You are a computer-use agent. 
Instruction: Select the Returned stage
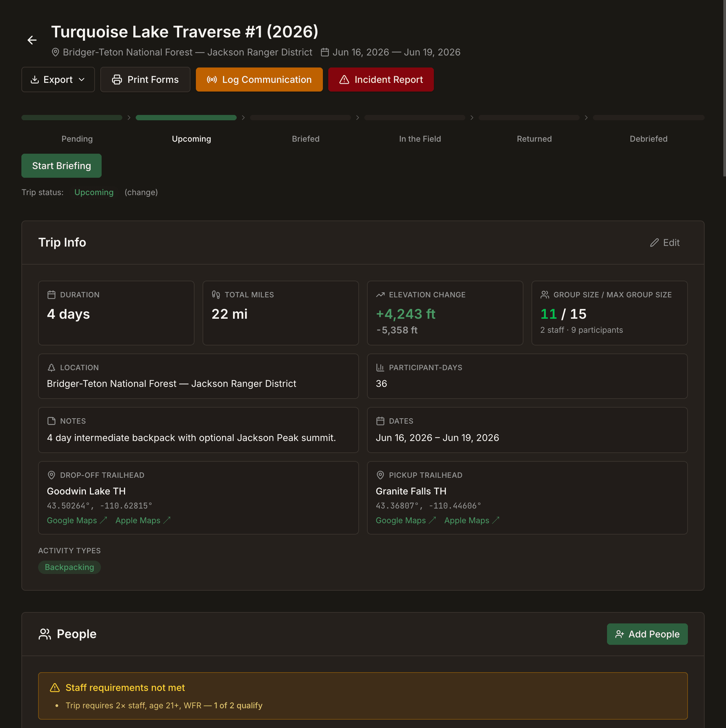click(534, 139)
